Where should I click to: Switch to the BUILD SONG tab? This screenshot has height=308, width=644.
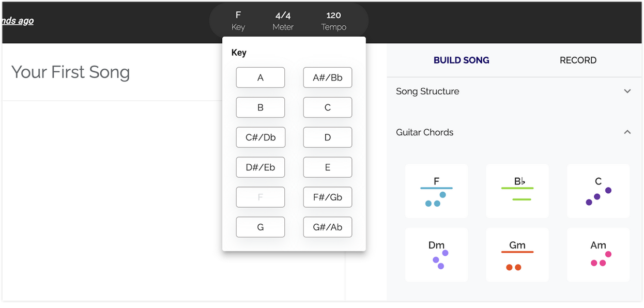click(x=461, y=60)
